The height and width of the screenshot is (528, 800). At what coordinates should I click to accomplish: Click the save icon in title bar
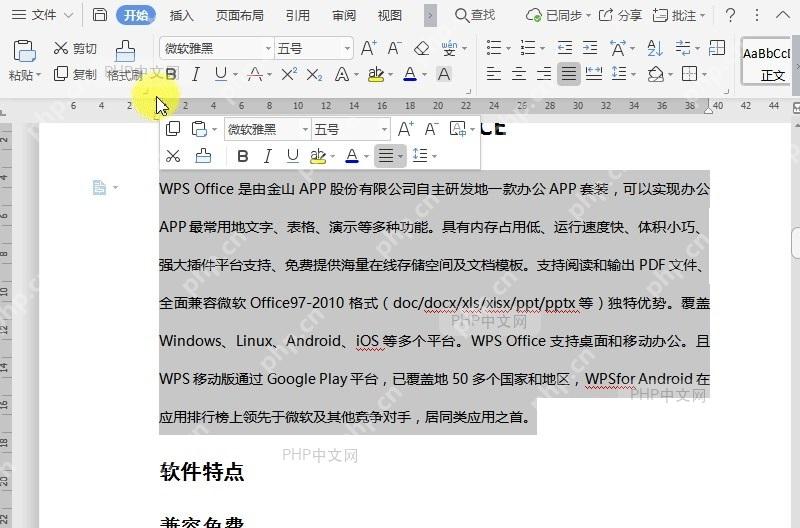point(99,15)
